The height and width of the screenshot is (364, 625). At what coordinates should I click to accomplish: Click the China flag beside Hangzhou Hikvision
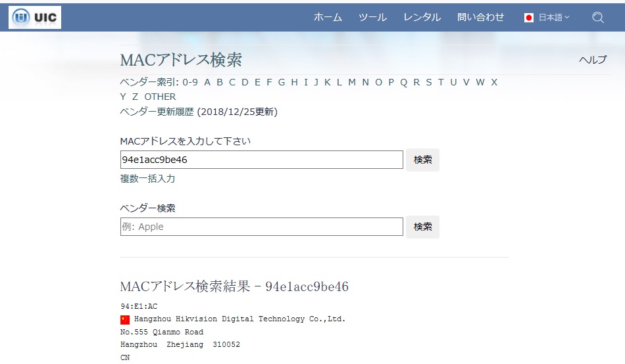pyautogui.click(x=125, y=319)
